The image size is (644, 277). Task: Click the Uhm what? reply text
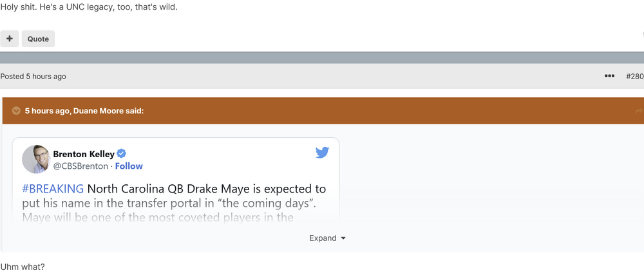[x=23, y=266]
